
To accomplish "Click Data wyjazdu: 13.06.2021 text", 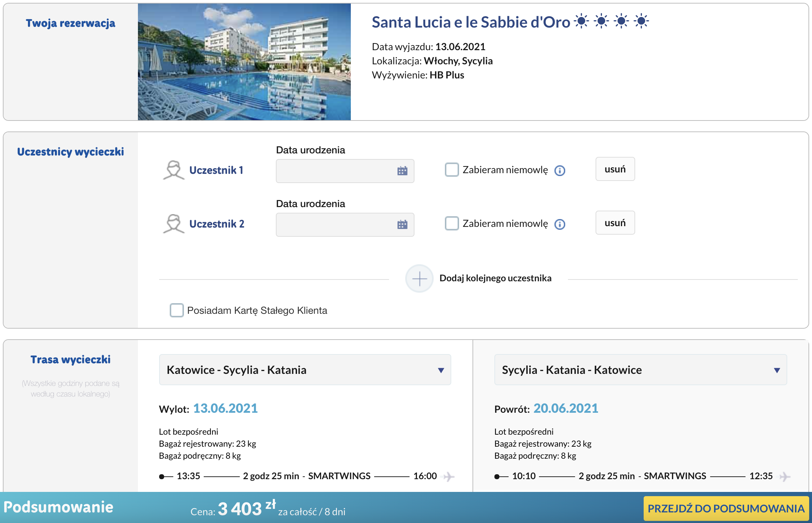I will [429, 47].
